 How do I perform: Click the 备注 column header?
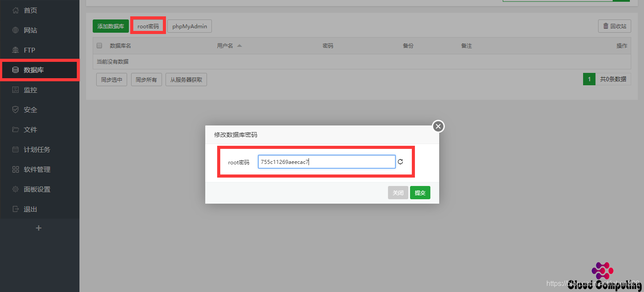(x=467, y=46)
